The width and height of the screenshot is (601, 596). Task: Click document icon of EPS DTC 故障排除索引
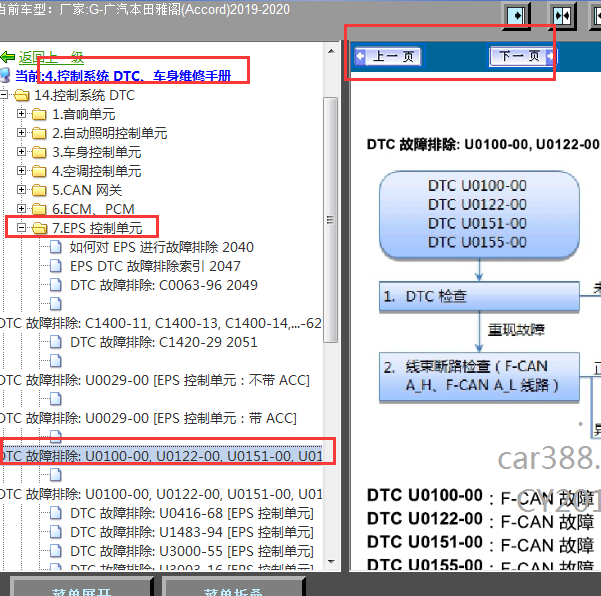point(56,266)
